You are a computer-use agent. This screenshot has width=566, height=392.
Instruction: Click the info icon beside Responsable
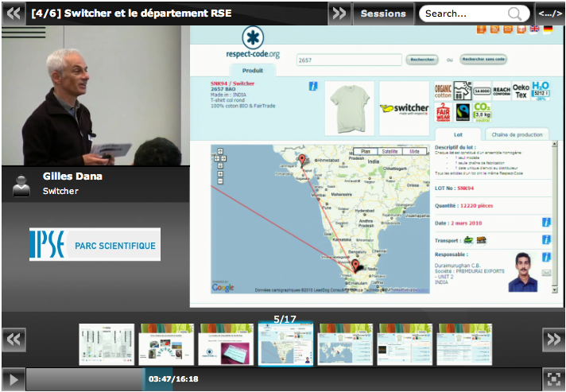(546, 257)
